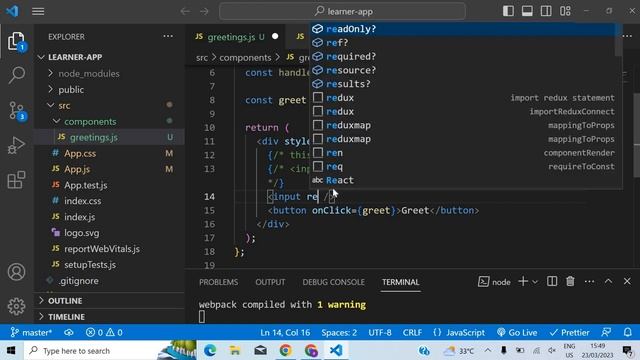The image size is (640, 360).
Task: Click the learner-app command center search box
Action: 342,11
